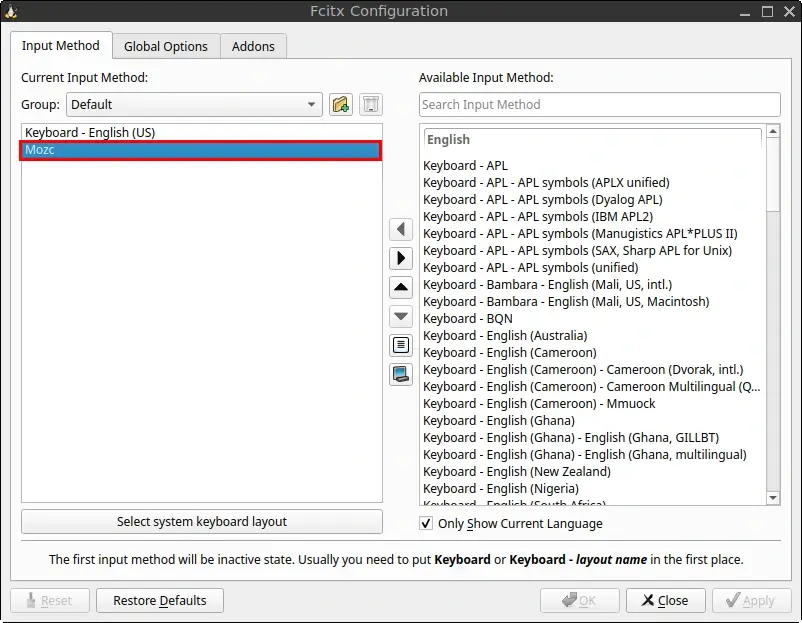Screen dimensions: 802x623
Task: Move selected input method down
Action: coord(401,316)
